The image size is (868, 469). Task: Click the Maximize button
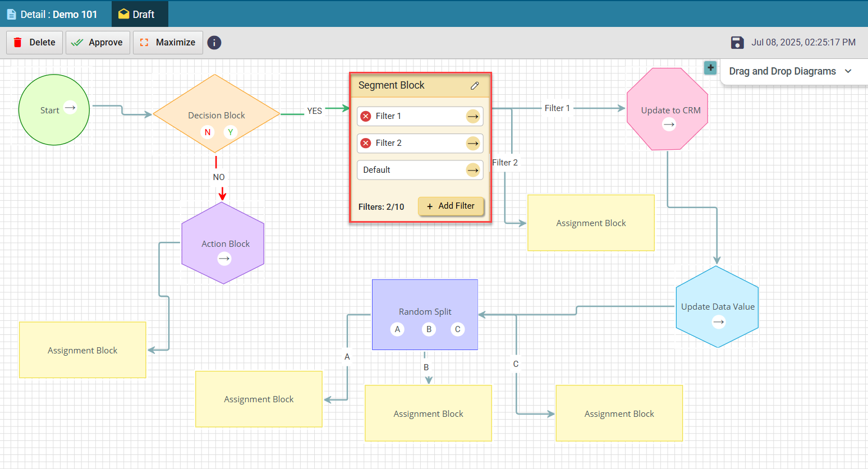point(168,43)
